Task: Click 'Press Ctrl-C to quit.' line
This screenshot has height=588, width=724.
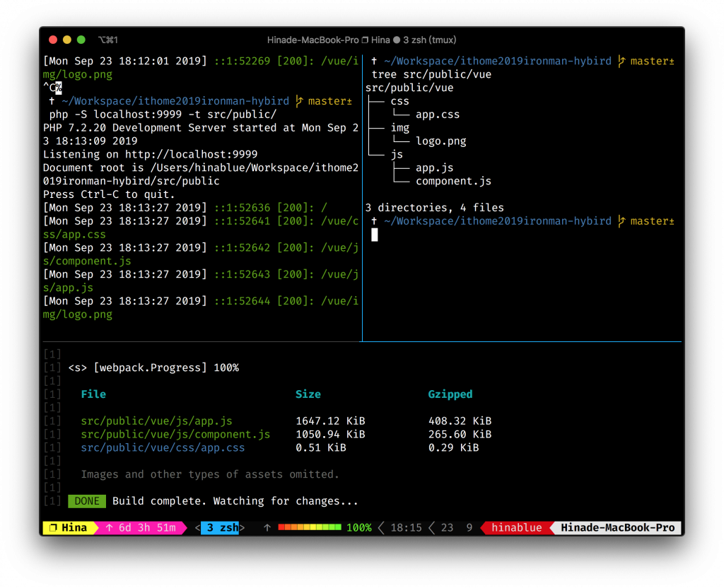Action: pyautogui.click(x=109, y=195)
